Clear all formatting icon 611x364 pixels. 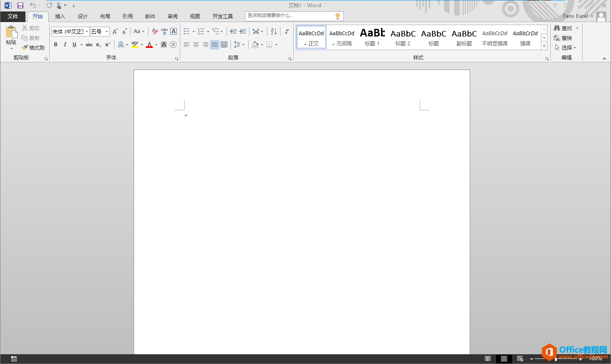(x=155, y=31)
